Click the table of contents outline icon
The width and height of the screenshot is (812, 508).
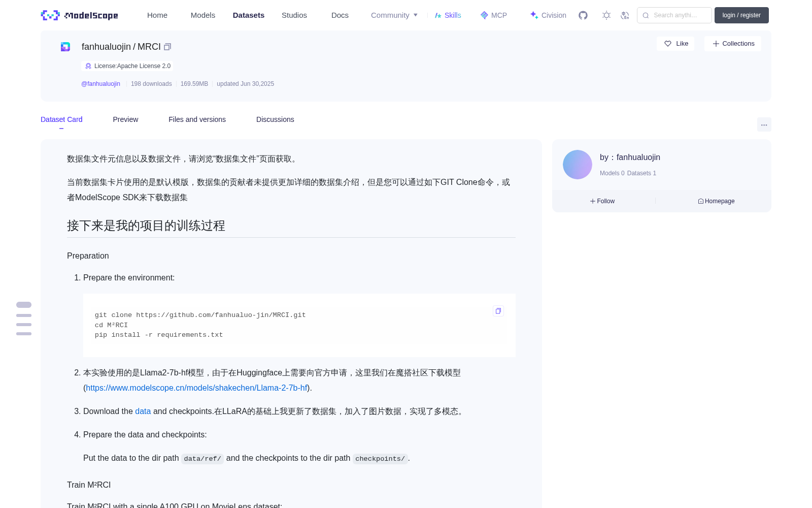24,319
